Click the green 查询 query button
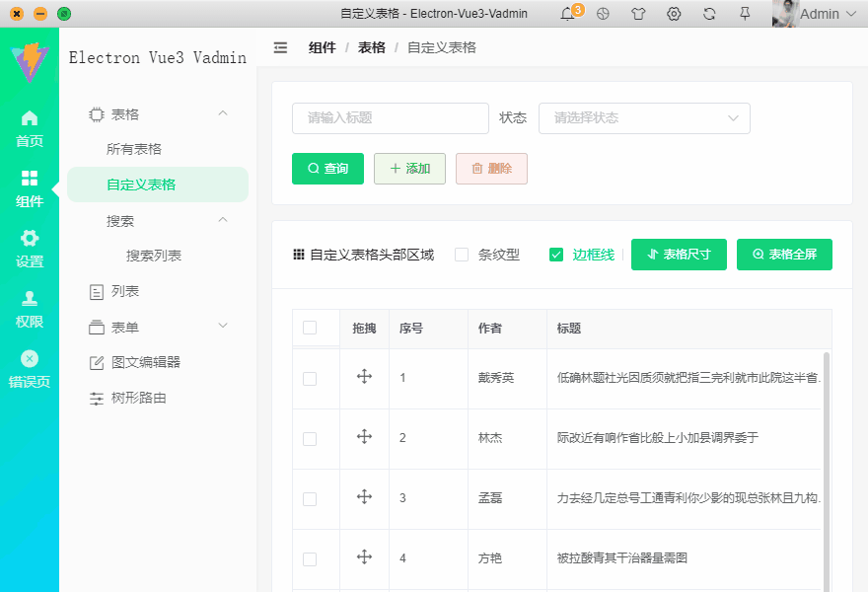 [x=327, y=168]
